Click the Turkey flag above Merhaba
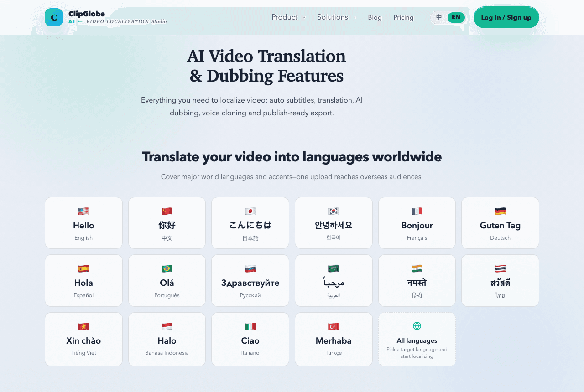Screen dimensions: 584x392 334,326
